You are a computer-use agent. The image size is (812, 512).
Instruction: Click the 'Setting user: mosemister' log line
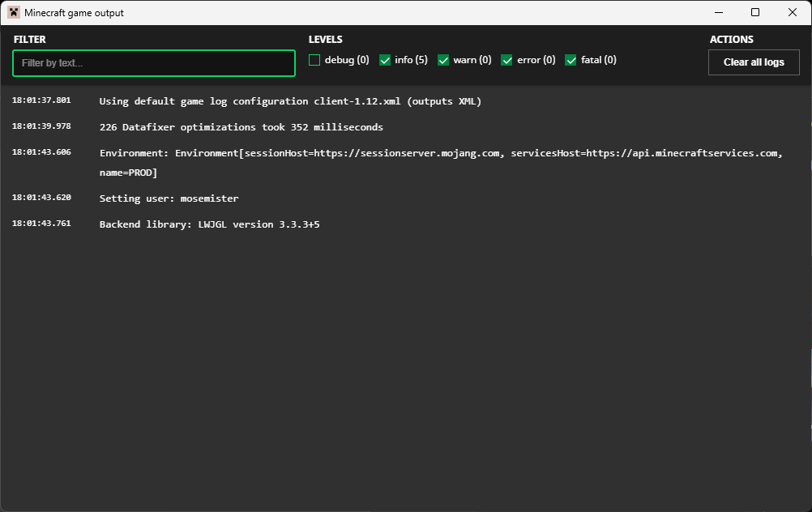(169, 198)
